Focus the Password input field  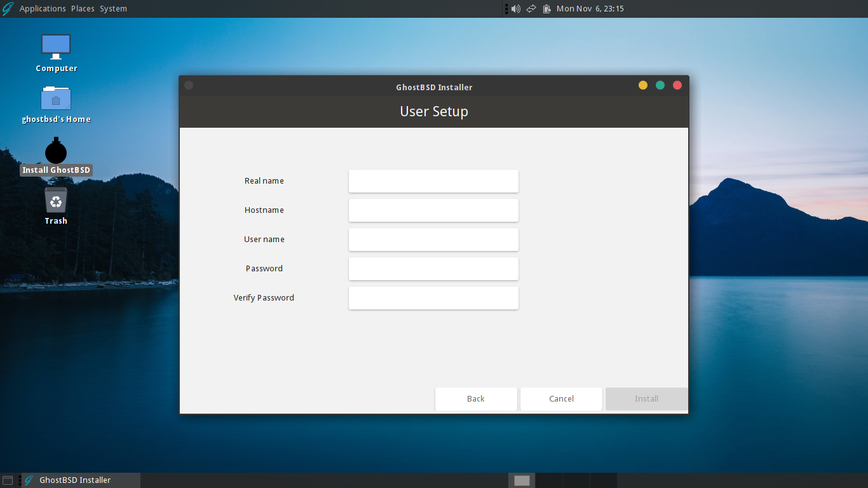tap(433, 269)
